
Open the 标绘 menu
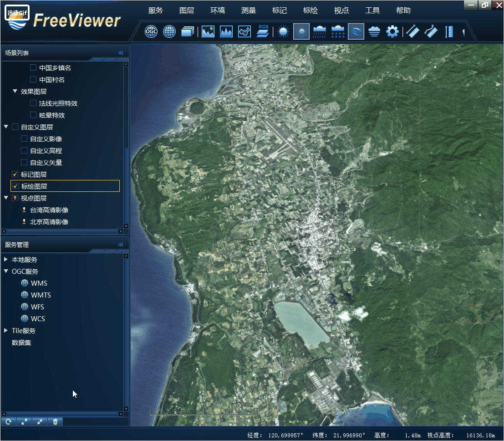tap(311, 10)
